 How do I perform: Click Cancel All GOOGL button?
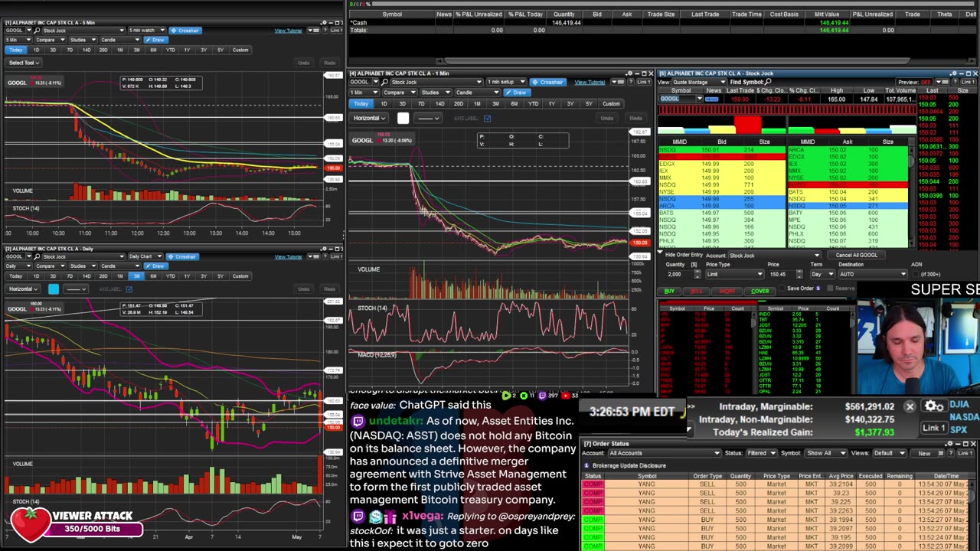[x=857, y=256]
